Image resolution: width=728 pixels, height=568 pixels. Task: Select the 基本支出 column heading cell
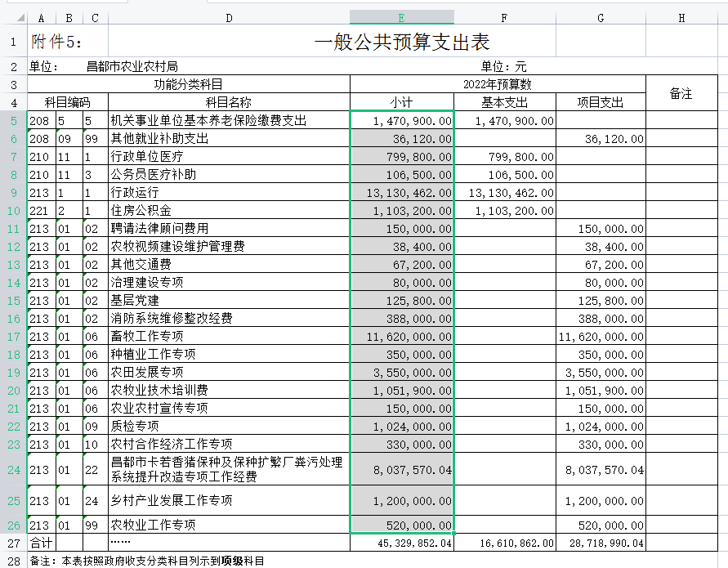tap(504, 102)
